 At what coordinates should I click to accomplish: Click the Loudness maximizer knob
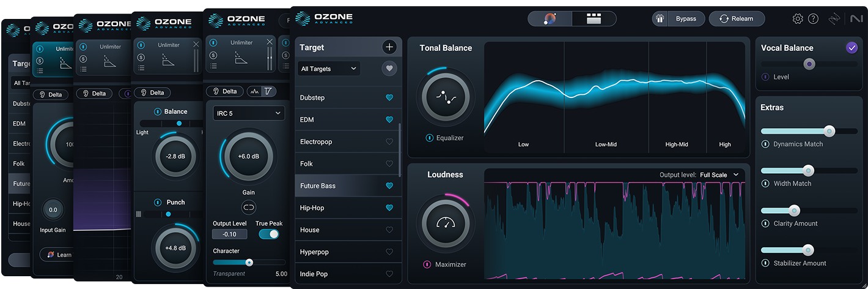click(x=445, y=223)
